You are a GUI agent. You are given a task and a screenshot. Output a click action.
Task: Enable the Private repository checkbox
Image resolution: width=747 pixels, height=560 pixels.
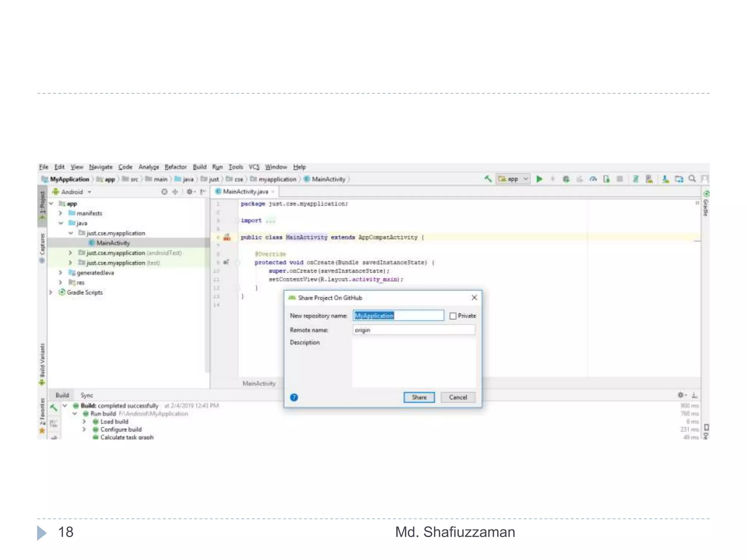(453, 316)
